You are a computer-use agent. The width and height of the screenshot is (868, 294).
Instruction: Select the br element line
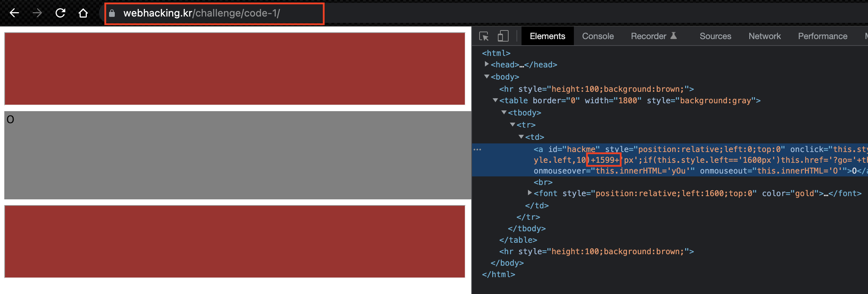(543, 182)
